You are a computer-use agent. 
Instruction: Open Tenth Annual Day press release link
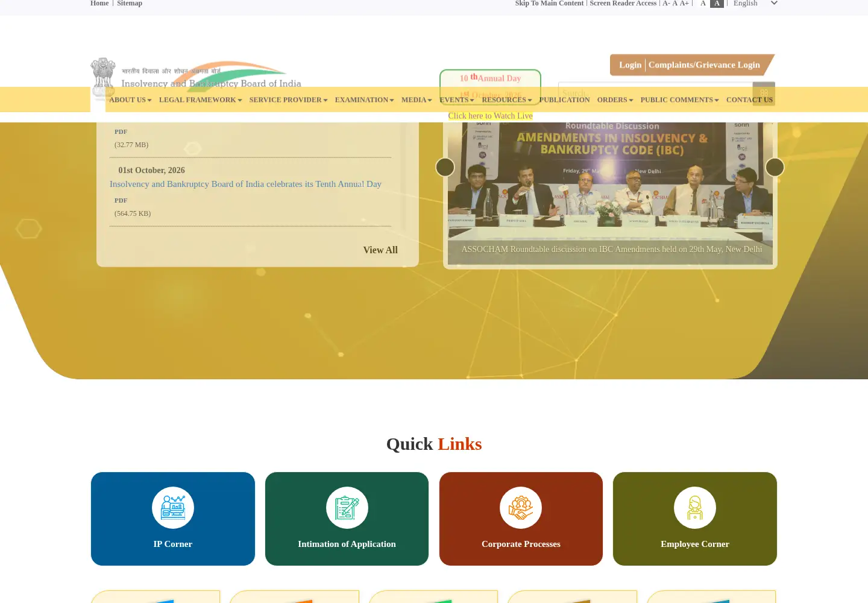pyautogui.click(x=245, y=184)
